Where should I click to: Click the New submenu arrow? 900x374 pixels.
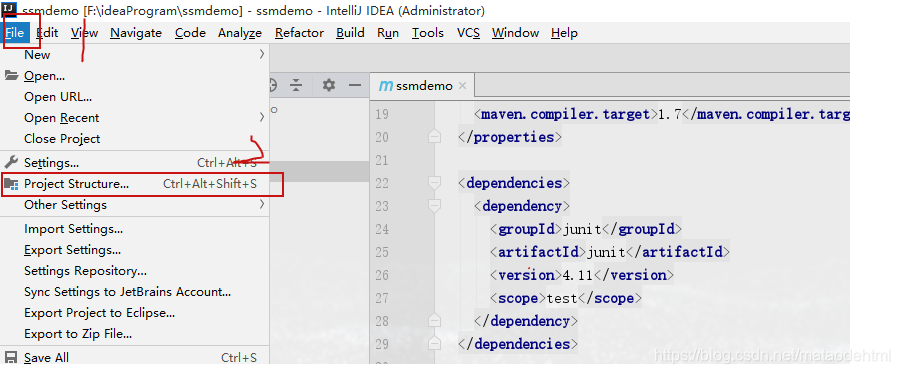coord(262,54)
